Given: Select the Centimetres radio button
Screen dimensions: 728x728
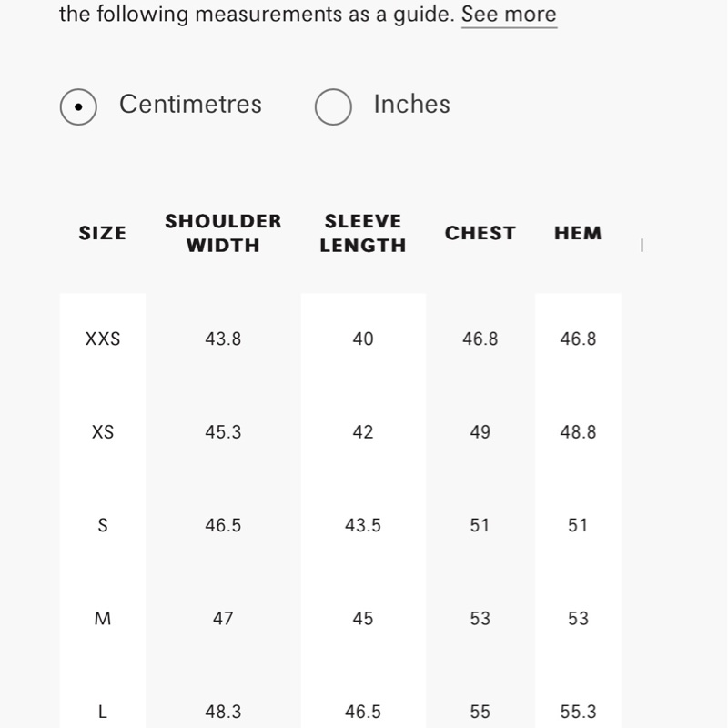Looking at the screenshot, I should 79,106.
